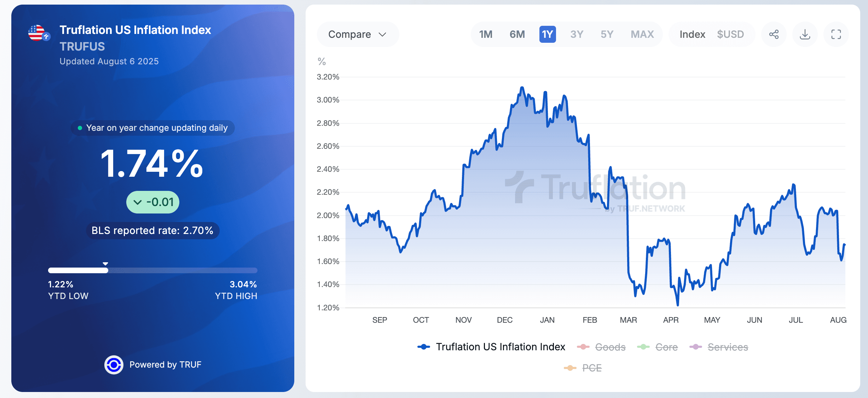Select the 1M time range tab
This screenshot has height=398, width=868.
[x=486, y=34]
